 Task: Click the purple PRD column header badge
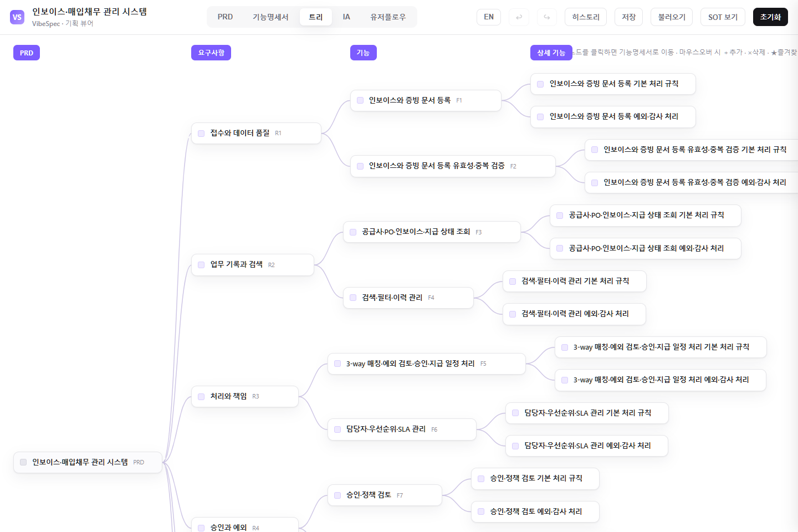coord(27,53)
